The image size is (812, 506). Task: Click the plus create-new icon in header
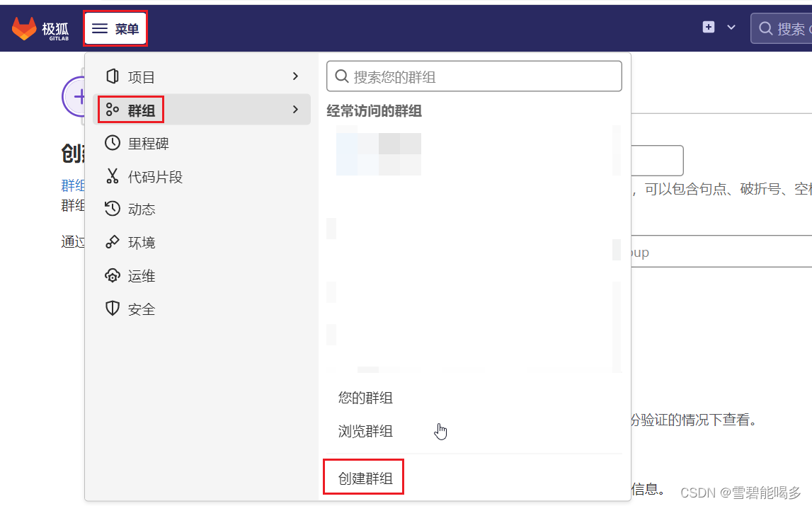(709, 27)
